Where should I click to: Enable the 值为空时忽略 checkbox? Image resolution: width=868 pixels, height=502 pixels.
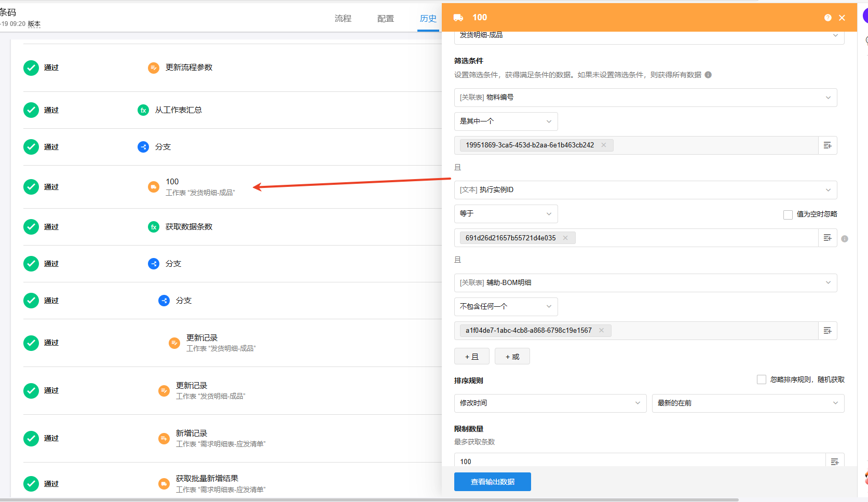point(788,214)
